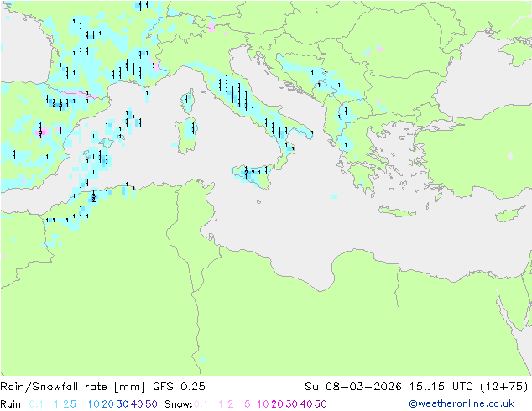Viewport: 532px width, 411px height.
Task: Click the island of Sardinia on the map
Action: (x=186, y=136)
